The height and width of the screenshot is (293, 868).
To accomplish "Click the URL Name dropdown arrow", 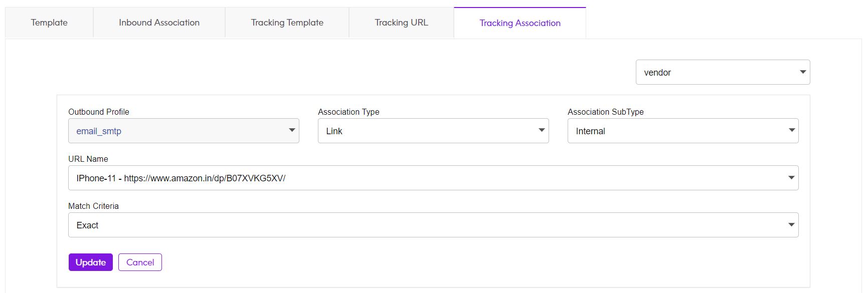I will coord(791,178).
